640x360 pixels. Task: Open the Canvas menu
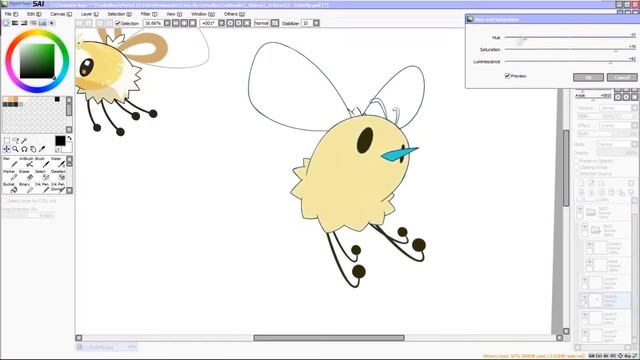[x=60, y=14]
